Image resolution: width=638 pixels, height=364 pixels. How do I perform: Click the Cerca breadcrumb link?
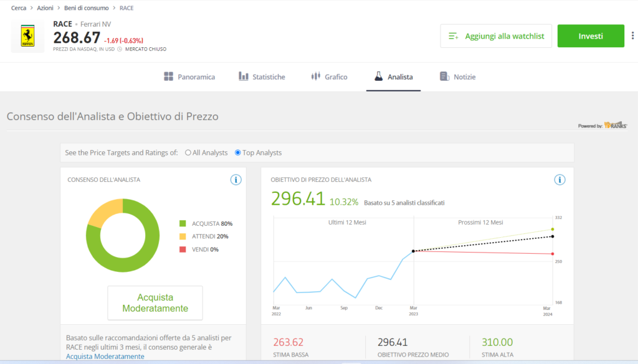tap(19, 7)
